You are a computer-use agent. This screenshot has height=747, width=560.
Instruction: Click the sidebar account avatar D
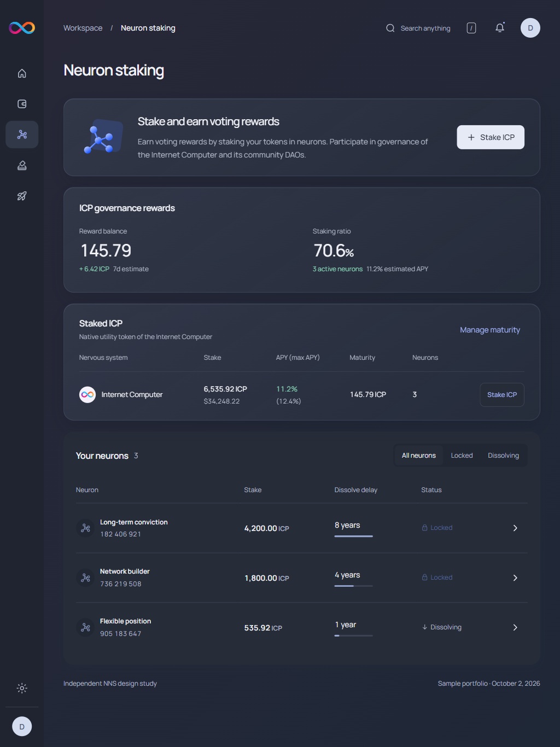[22, 727]
